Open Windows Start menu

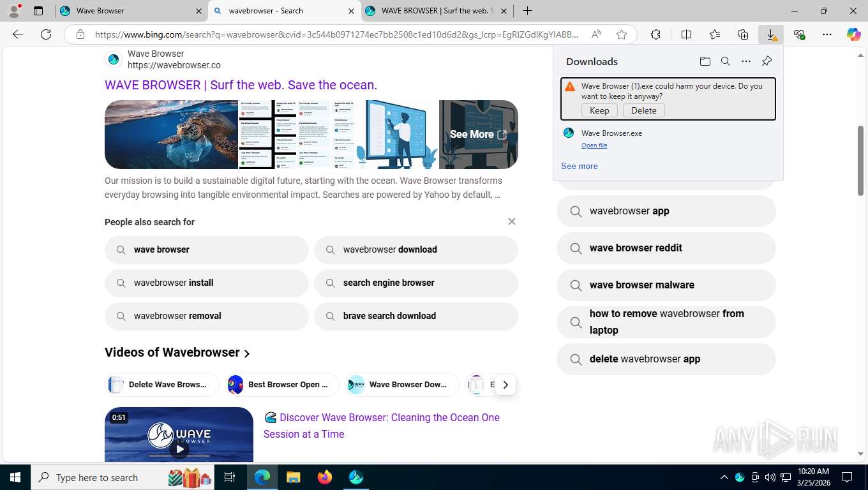pos(15,477)
